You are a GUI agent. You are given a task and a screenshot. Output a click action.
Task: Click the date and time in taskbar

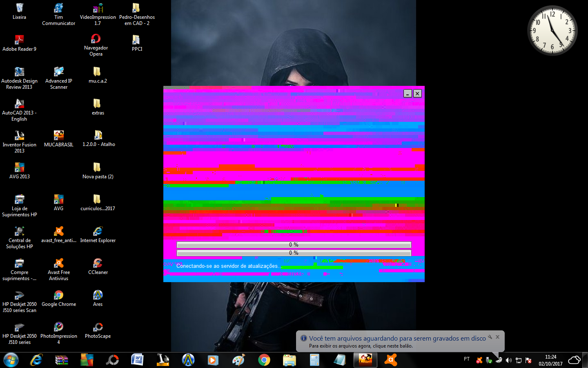pos(550,360)
